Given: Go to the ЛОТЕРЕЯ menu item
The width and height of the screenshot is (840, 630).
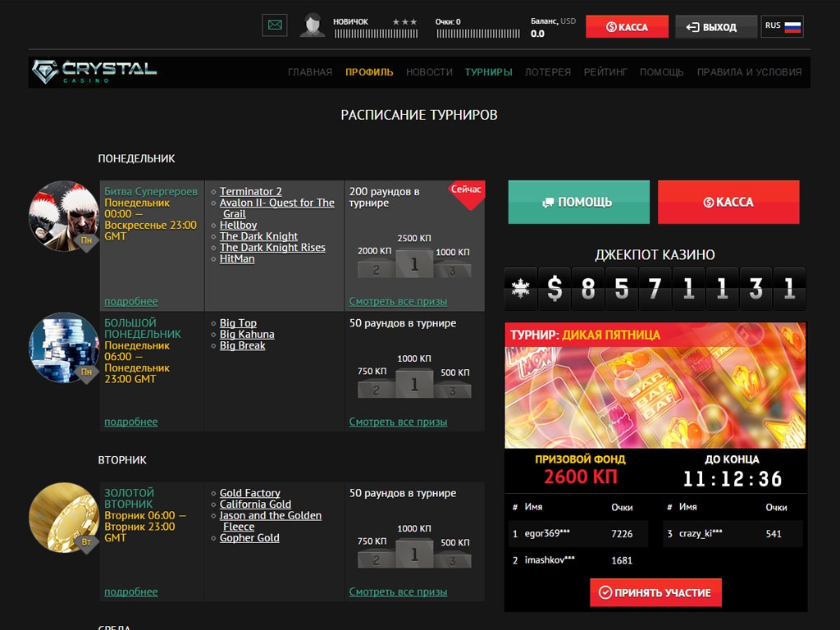Looking at the screenshot, I should (x=547, y=72).
